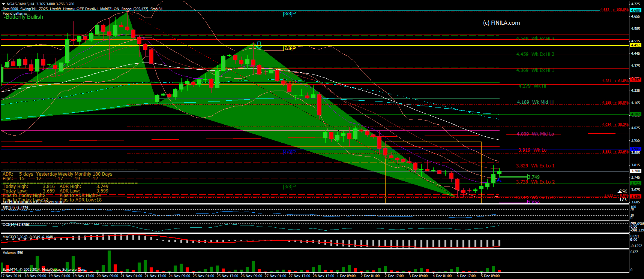Screen dimensions: 644x279
Task: Select the blue [4/8]P level label
Action: coord(289,152)
